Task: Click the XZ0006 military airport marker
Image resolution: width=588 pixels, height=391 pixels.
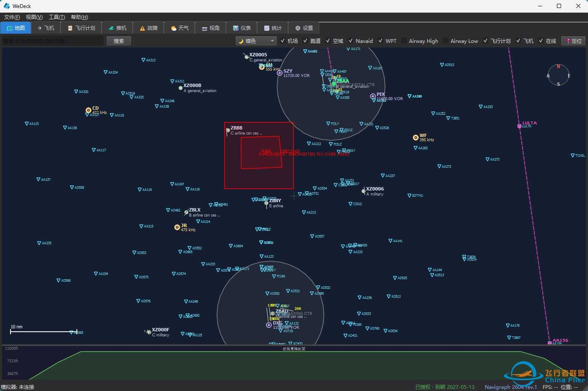Action: [363, 191]
